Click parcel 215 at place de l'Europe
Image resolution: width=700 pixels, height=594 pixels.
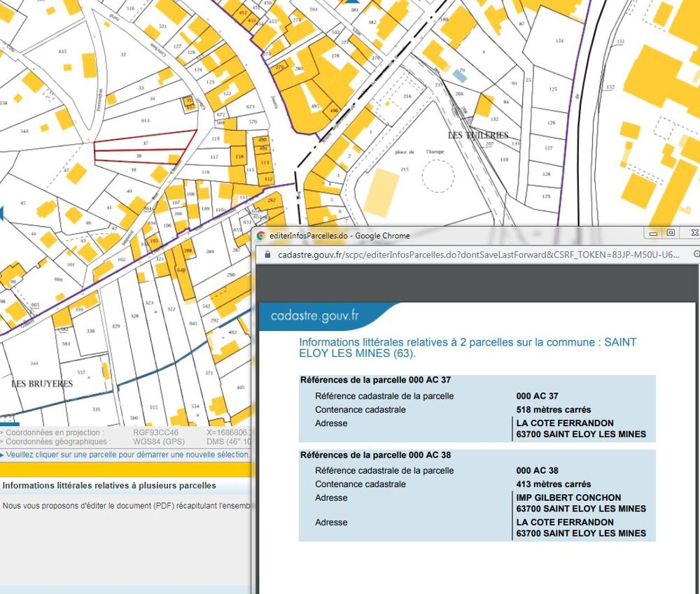click(405, 169)
